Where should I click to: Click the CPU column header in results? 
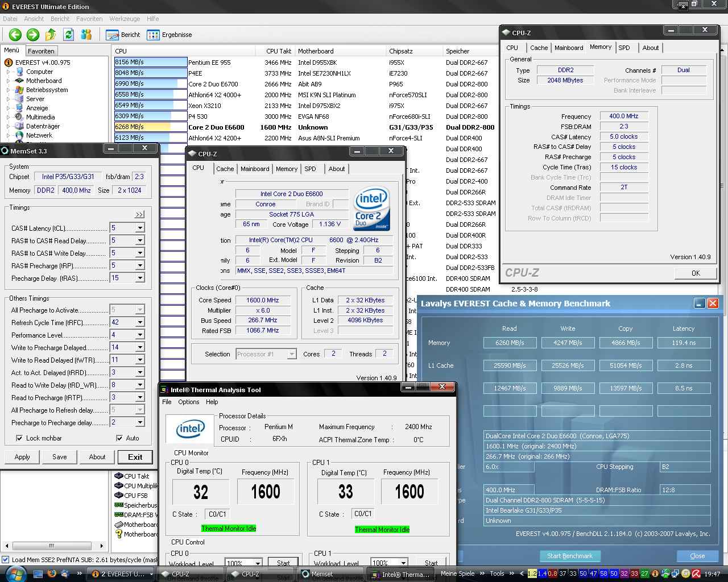[184, 51]
